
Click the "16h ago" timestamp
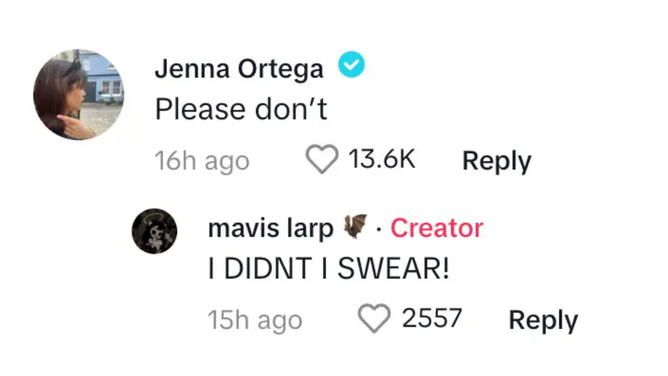point(202,161)
